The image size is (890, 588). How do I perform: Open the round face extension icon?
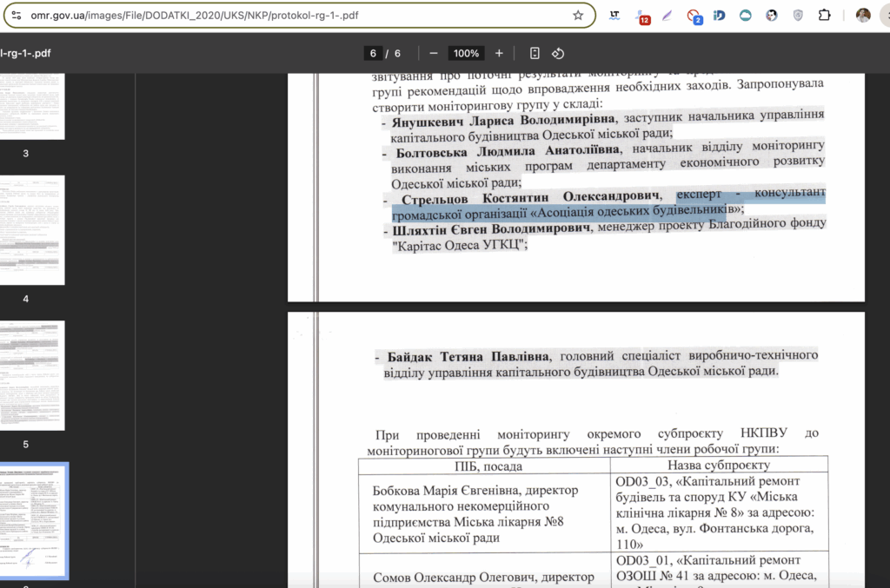click(772, 16)
